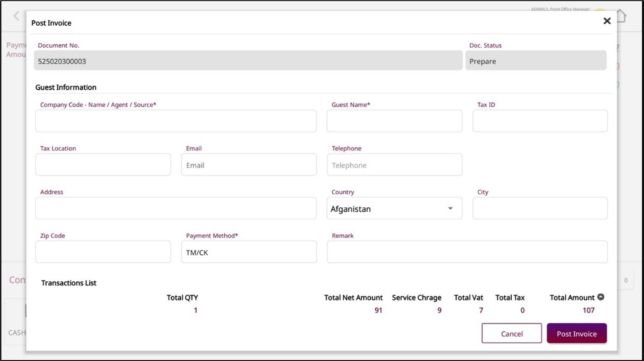Select the Tax ID input box
This screenshot has height=361, width=644.
coord(540,121)
